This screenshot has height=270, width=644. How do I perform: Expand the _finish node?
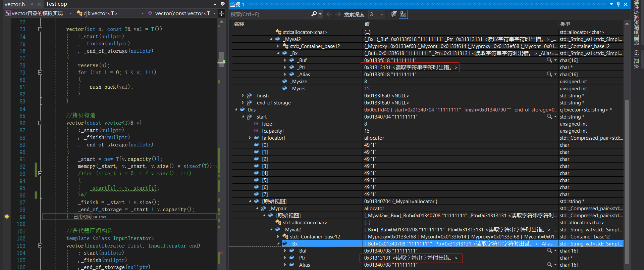click(x=243, y=95)
